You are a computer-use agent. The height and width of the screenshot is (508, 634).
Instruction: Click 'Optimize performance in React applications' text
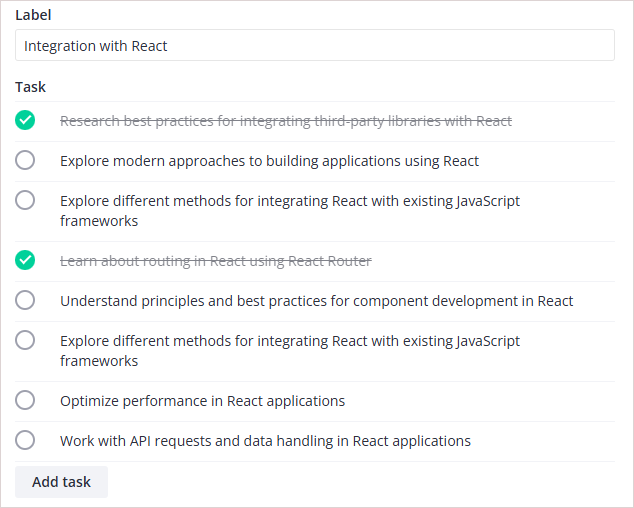pyautogui.click(x=202, y=401)
